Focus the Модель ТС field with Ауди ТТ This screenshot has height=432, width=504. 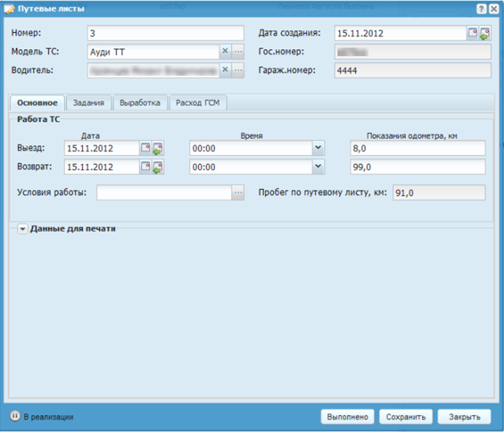pyautogui.click(x=153, y=52)
